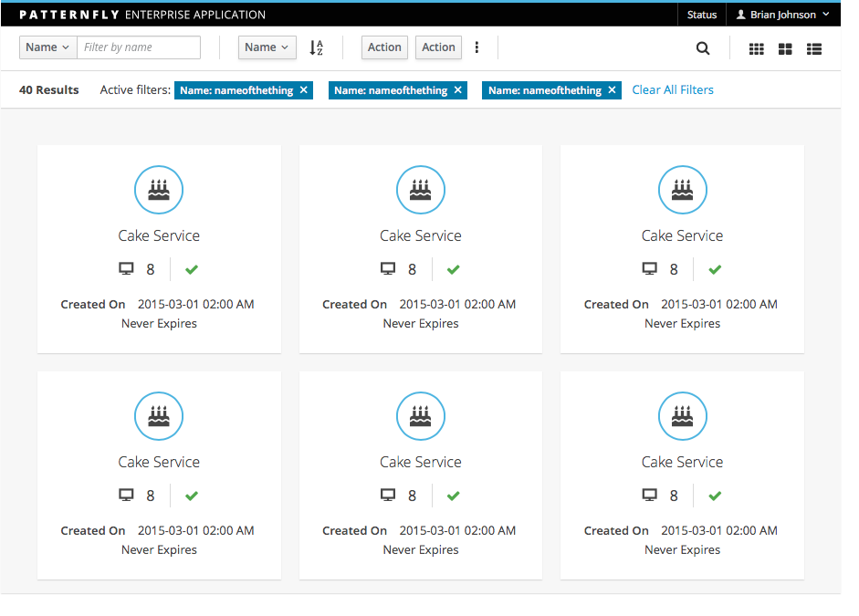Click the 40 Results count text

click(48, 89)
